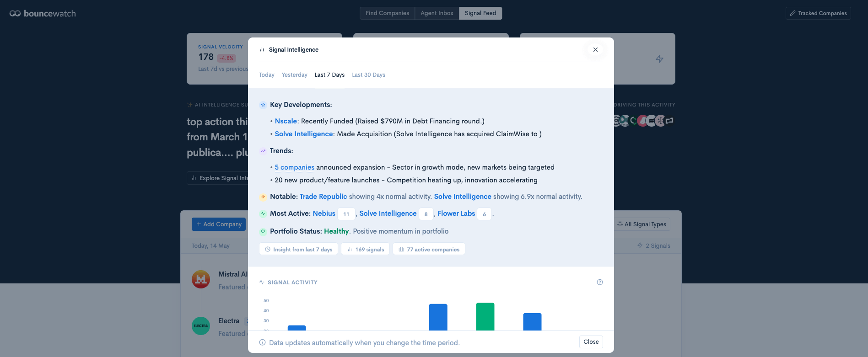Click the 2 Signals label

click(654, 246)
